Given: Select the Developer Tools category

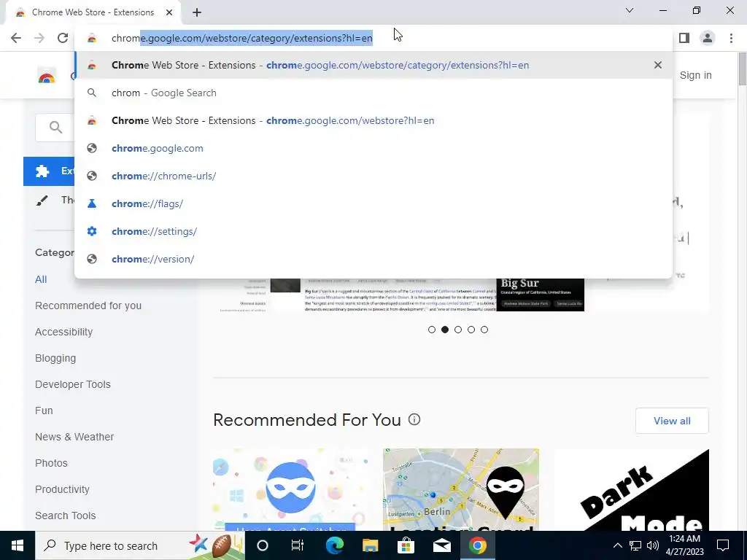Looking at the screenshot, I should click(73, 384).
